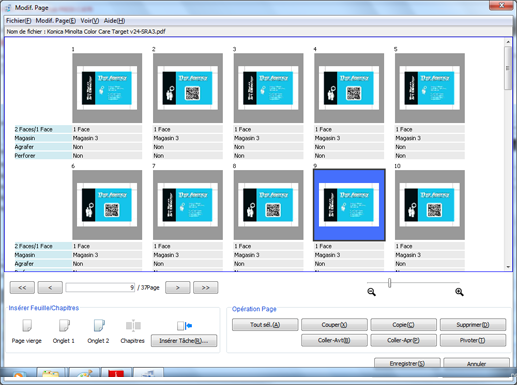Click the Page vierge insert icon
The height and width of the screenshot is (385, 517).
(x=27, y=325)
